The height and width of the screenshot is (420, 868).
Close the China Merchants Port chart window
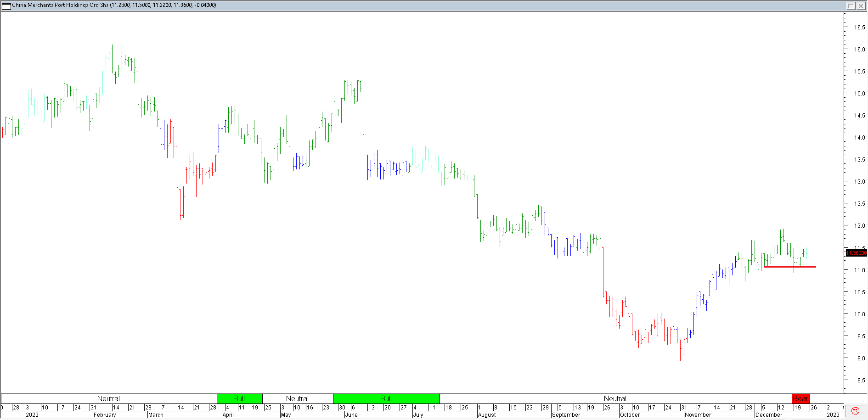(x=861, y=6)
